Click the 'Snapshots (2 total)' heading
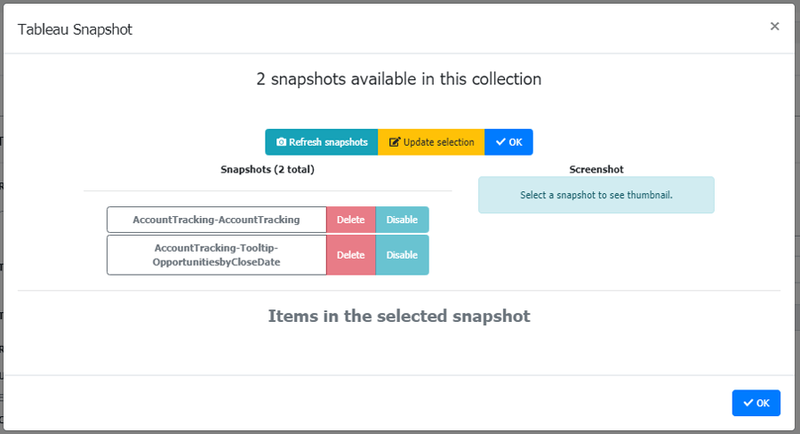The height and width of the screenshot is (434, 800). point(267,169)
